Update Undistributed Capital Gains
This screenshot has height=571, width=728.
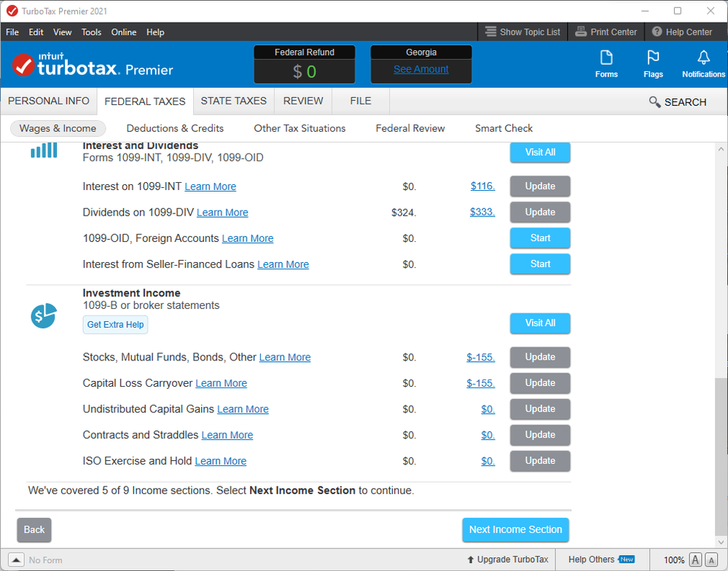(x=540, y=409)
